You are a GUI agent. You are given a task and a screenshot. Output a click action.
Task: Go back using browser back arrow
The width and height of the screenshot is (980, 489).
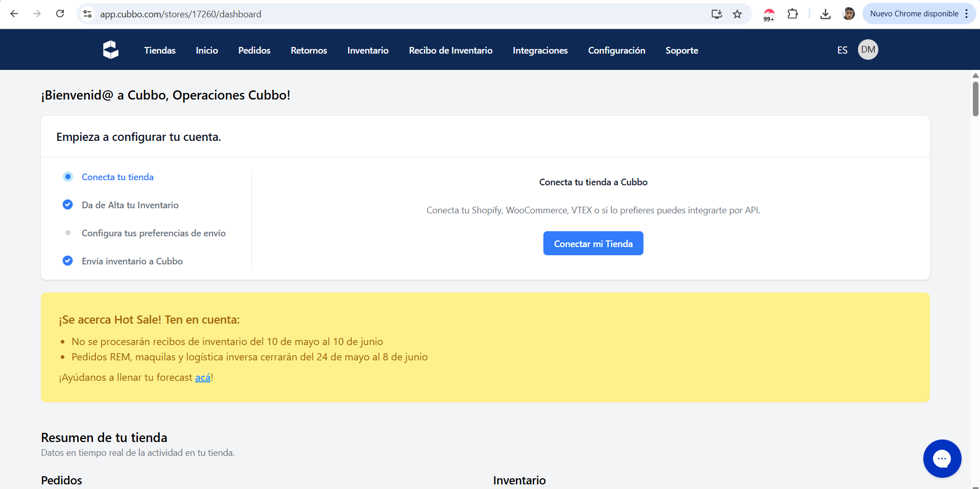pos(14,14)
